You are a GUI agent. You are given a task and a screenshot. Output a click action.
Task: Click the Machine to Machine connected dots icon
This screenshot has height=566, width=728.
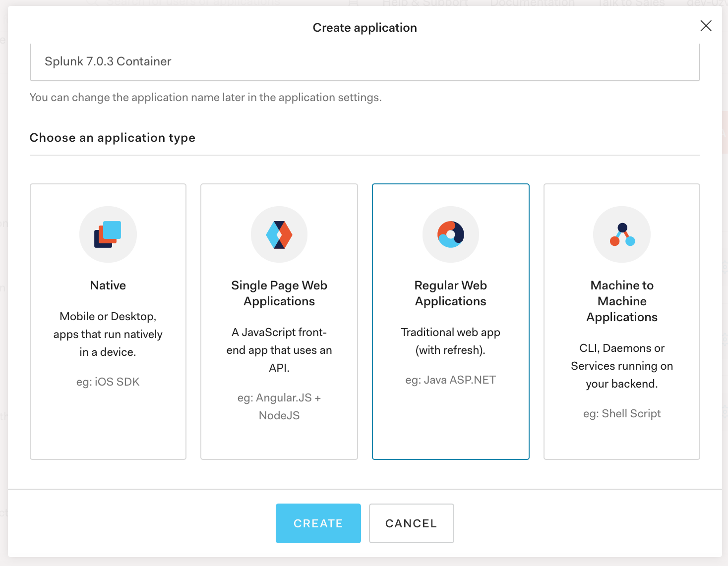(622, 234)
